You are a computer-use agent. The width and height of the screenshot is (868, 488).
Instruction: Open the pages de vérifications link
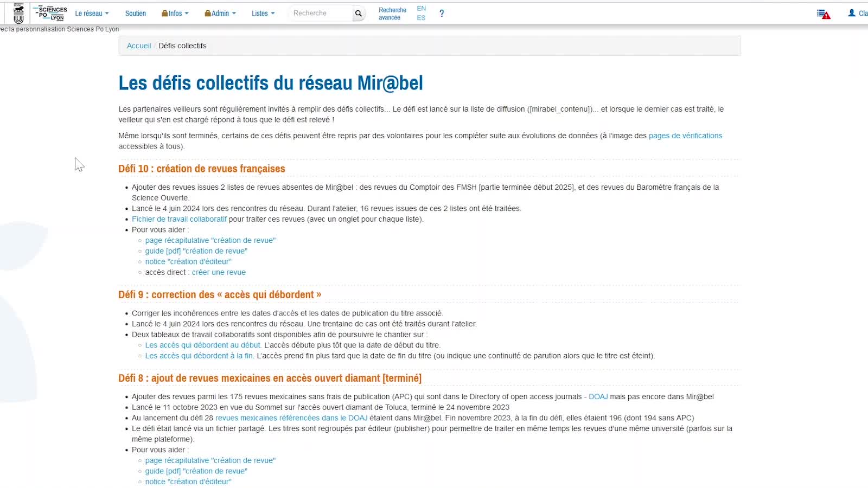(x=685, y=136)
